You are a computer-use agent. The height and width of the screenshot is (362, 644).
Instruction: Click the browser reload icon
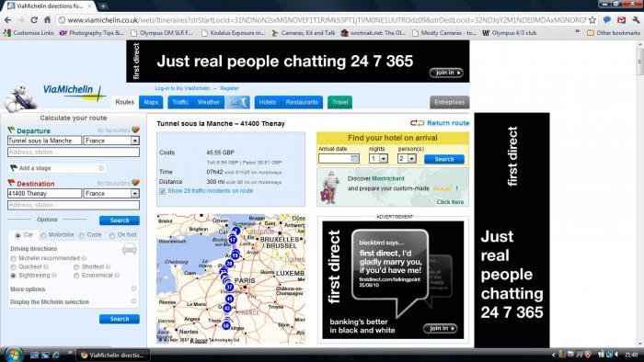pyautogui.click(x=34, y=19)
